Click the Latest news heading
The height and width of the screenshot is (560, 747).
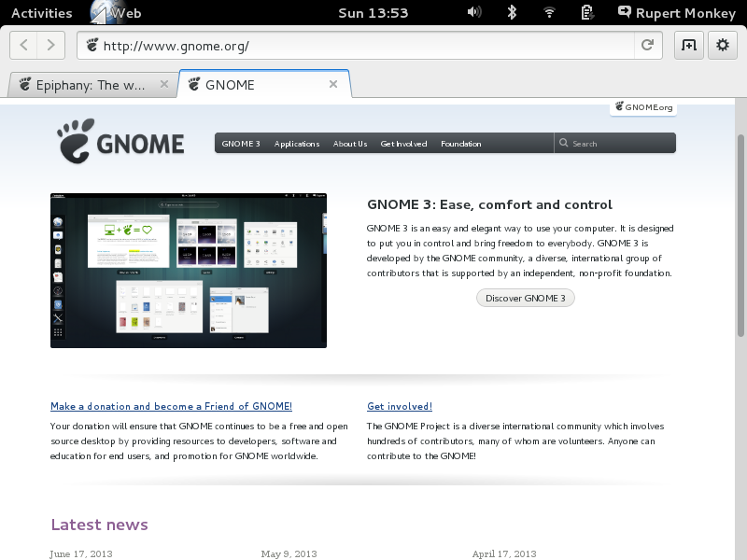coord(100,525)
